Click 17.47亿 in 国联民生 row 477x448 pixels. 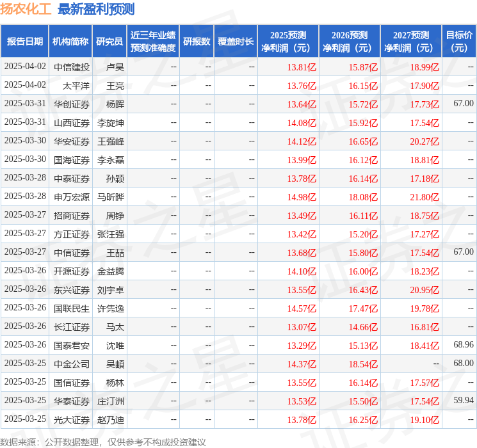click(x=363, y=308)
